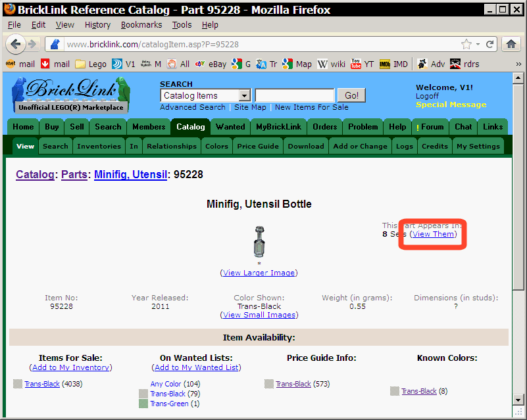Open the Map bookmark
Image resolution: width=527 pixels, height=420 pixels.
(297, 64)
